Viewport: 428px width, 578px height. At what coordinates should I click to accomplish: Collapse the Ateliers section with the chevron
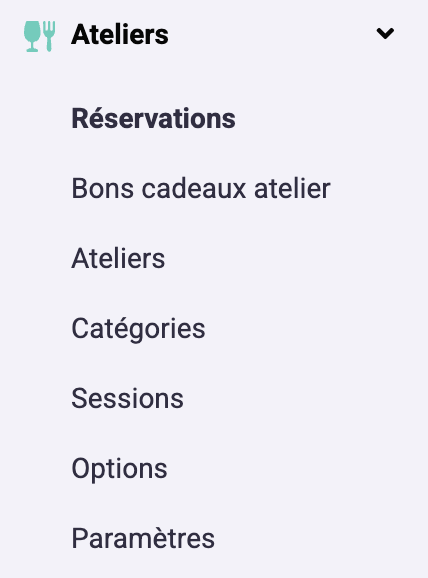[x=385, y=34]
